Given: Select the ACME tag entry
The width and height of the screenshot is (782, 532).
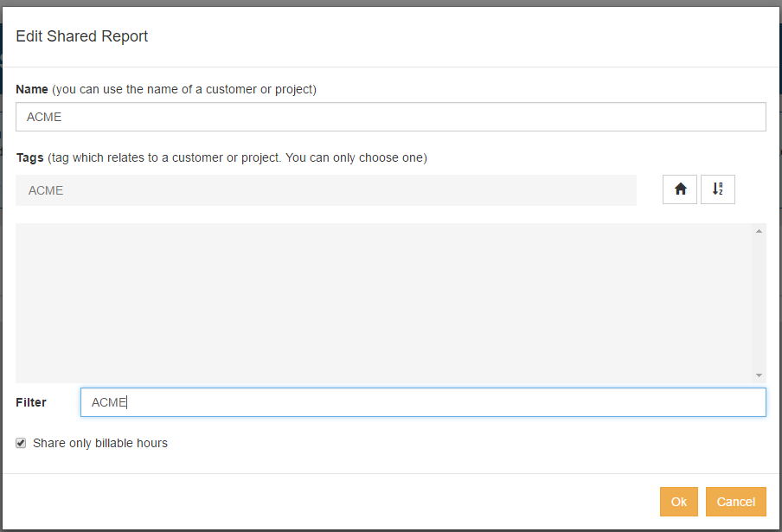Looking at the screenshot, I should tap(325, 190).
